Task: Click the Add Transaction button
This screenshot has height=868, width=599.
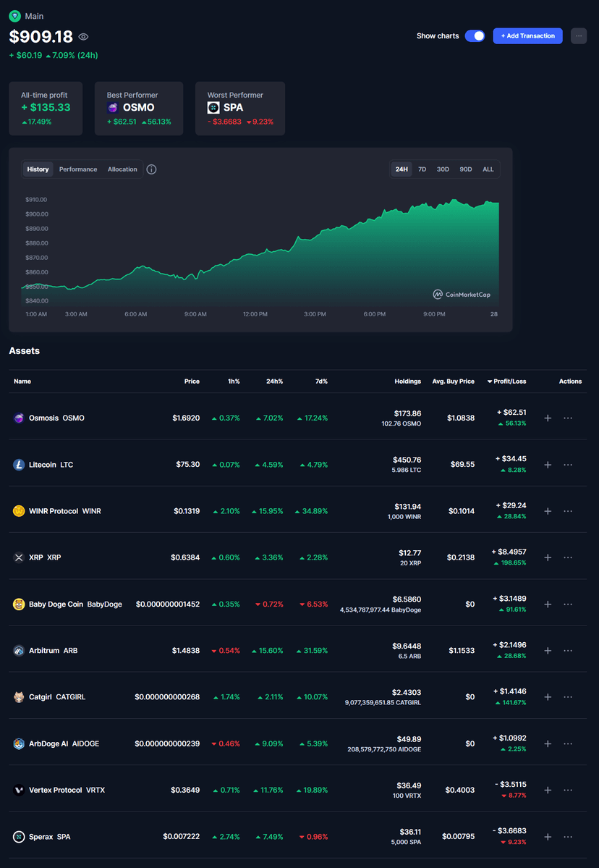Action: click(527, 35)
